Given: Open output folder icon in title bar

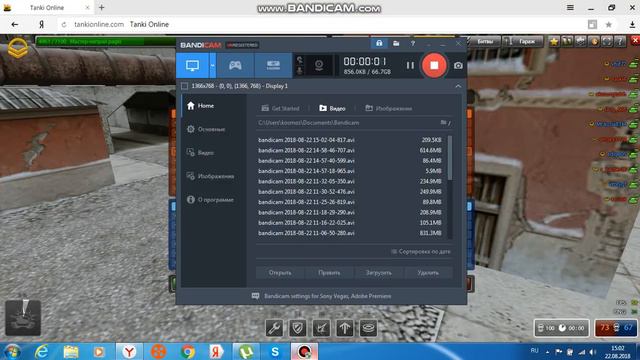Looking at the screenshot, I should pos(396,43).
